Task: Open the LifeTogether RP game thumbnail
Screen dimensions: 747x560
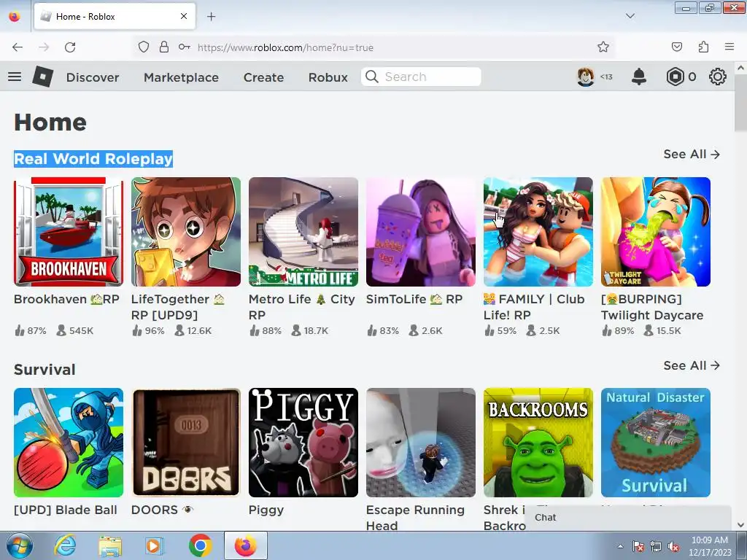Action: (x=186, y=232)
